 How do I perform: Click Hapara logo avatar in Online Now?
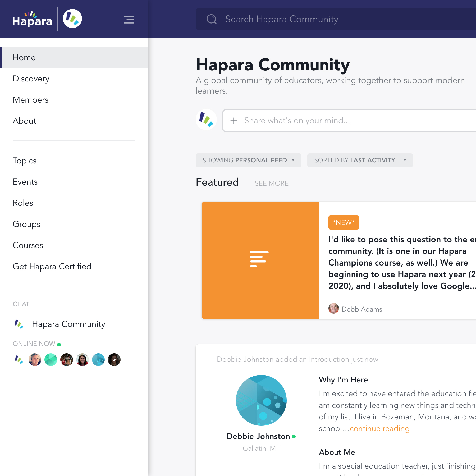pos(19,360)
